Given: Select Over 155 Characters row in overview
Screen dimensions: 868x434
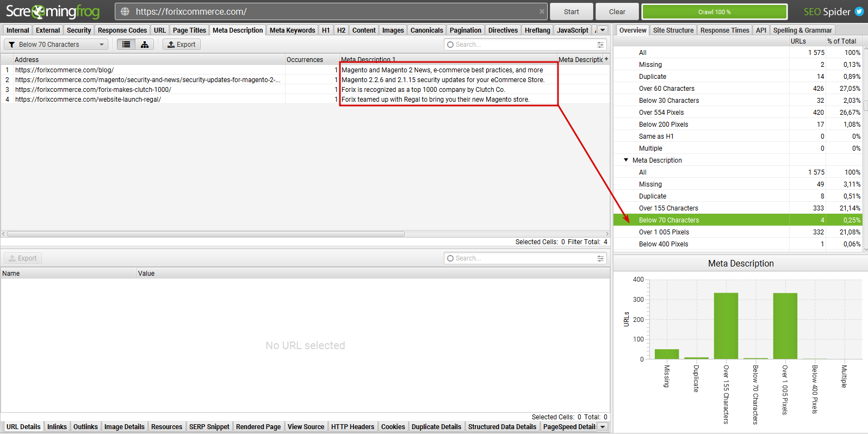Looking at the screenshot, I should pyautogui.click(x=668, y=208).
